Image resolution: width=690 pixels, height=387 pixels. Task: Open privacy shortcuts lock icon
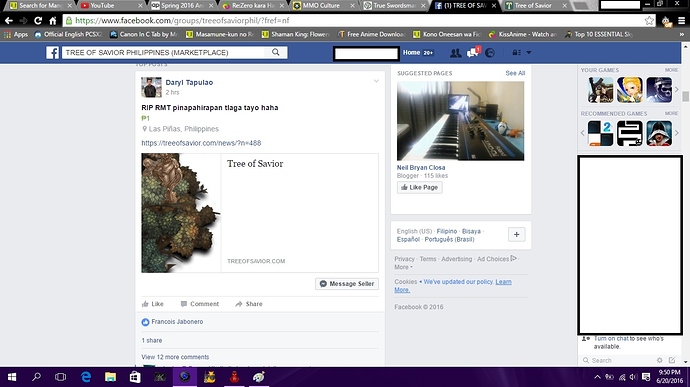(516, 52)
